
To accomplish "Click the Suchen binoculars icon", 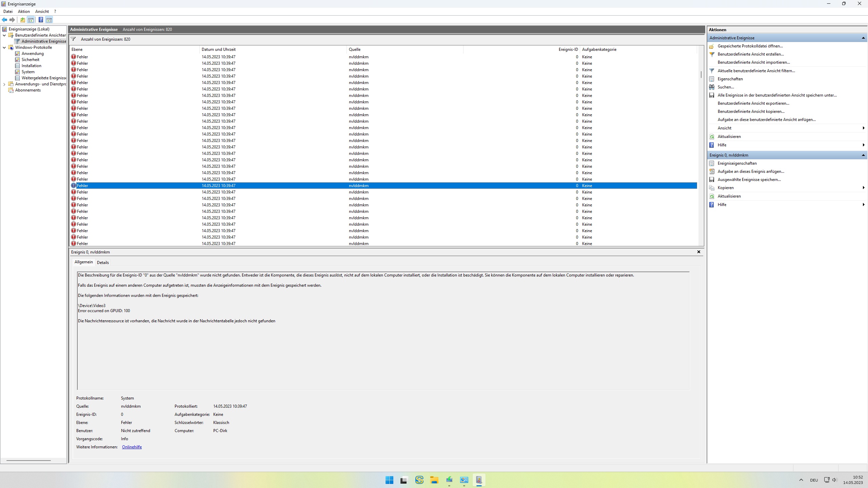I will [712, 87].
